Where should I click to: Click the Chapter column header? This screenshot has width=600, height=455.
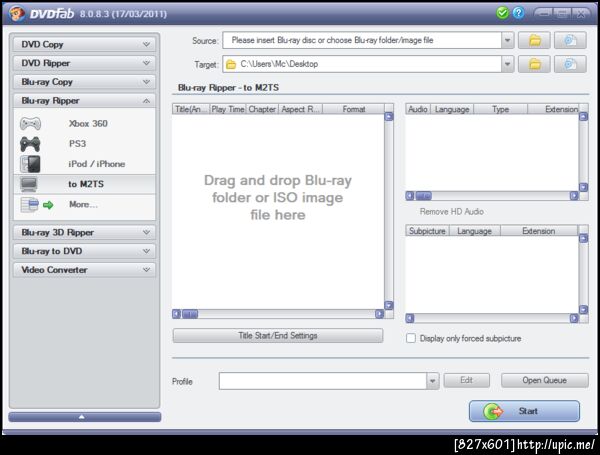[262, 109]
